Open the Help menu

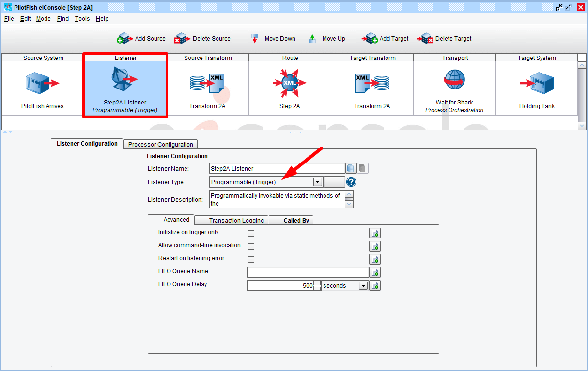pos(102,19)
